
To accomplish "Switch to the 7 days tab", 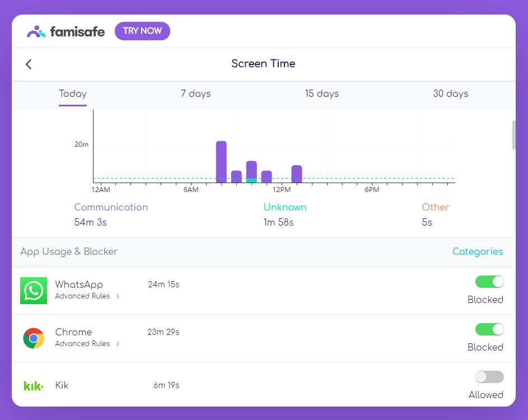I will [195, 94].
